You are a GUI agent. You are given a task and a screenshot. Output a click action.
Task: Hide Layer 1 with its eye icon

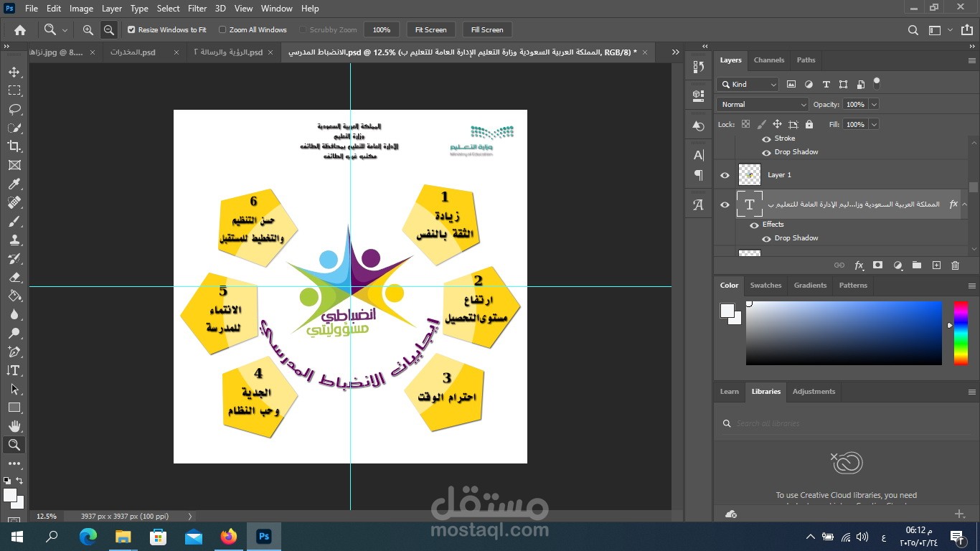pos(725,175)
